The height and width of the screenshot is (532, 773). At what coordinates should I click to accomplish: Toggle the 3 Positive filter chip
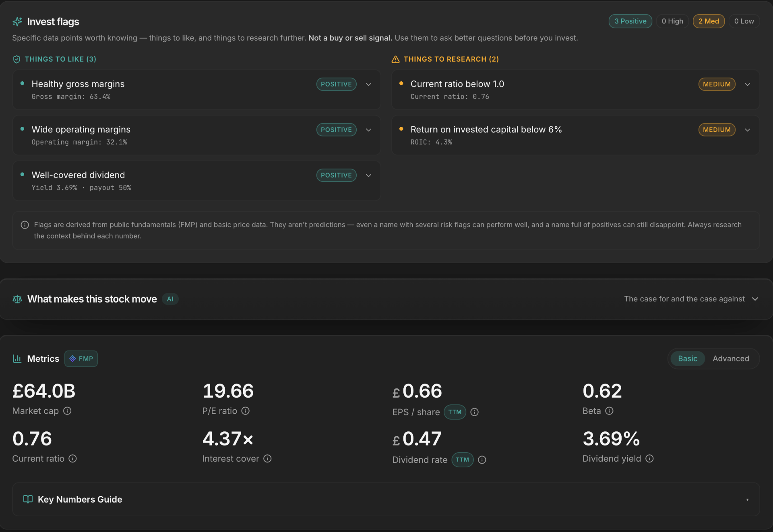click(x=630, y=21)
